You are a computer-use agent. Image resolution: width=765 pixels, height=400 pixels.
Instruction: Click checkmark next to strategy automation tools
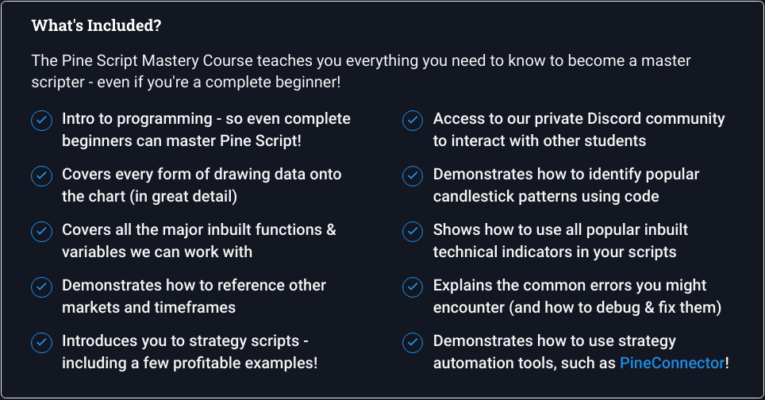[413, 342]
